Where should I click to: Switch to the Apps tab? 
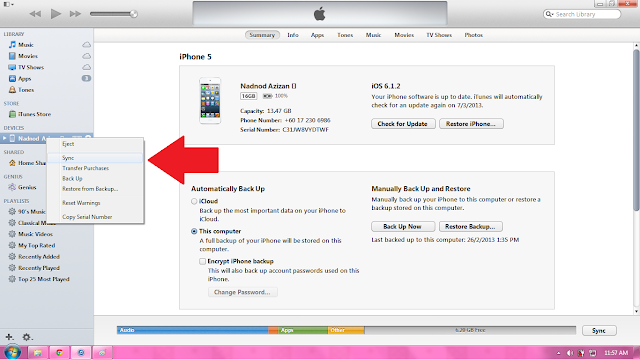point(317,35)
